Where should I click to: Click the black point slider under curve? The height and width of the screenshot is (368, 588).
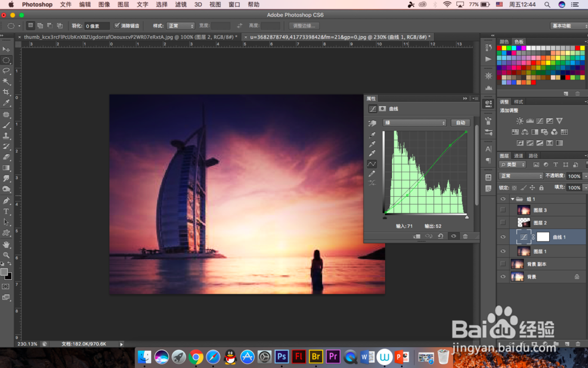(x=385, y=217)
